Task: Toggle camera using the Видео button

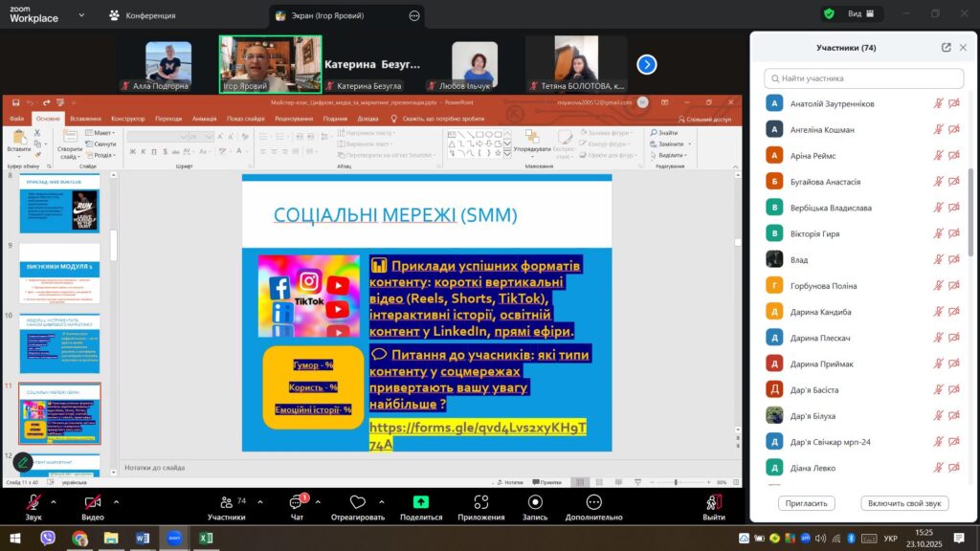Action: point(92,503)
